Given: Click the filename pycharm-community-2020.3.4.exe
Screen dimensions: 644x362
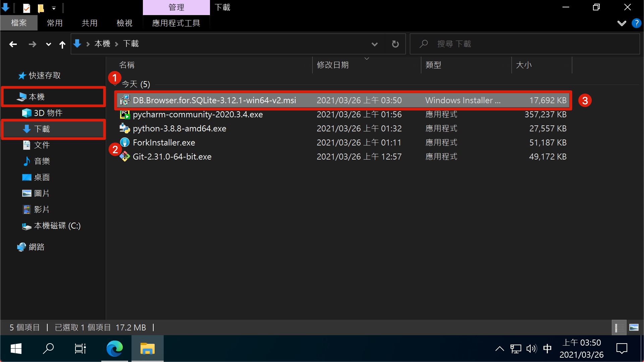Looking at the screenshot, I should point(198,114).
